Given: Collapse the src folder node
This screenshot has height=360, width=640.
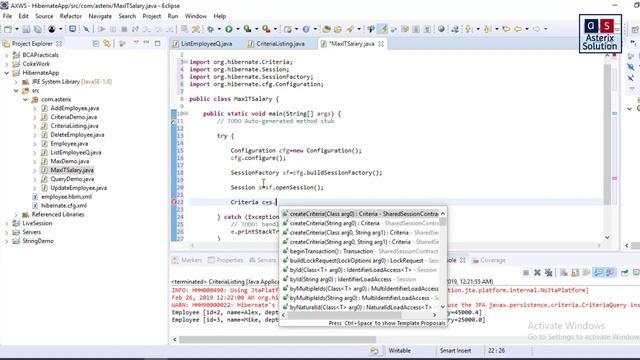Looking at the screenshot, I should point(16,91).
